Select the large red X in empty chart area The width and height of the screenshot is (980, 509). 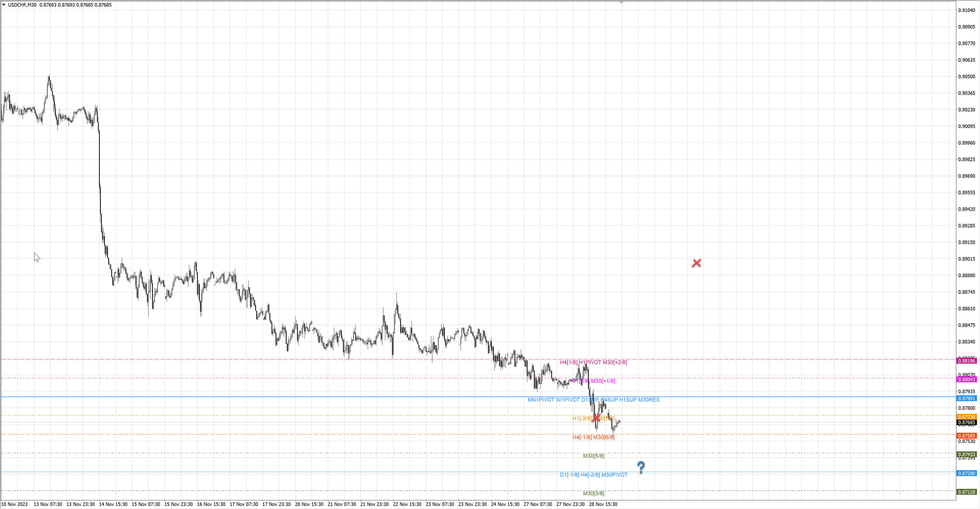(696, 263)
